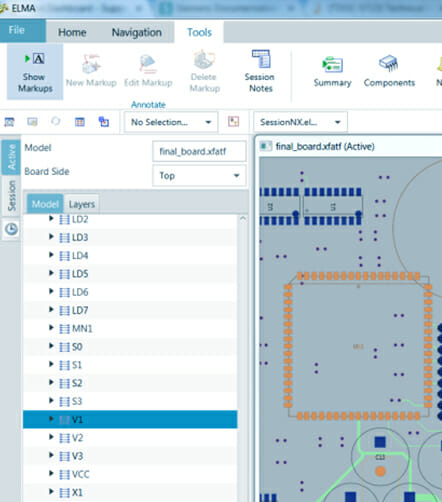
Task: Click the document icon in view title
Action: pyautogui.click(x=266, y=146)
